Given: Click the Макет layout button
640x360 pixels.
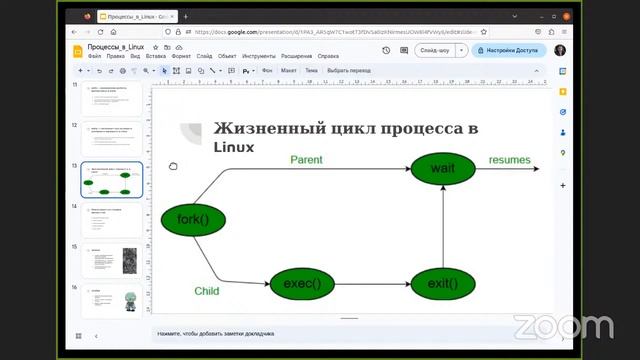Looking at the screenshot, I should pyautogui.click(x=289, y=71).
